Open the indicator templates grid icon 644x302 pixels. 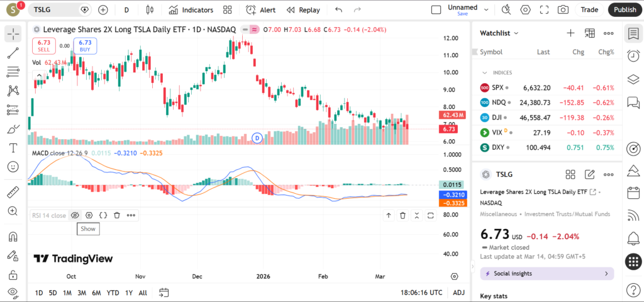[x=227, y=10]
